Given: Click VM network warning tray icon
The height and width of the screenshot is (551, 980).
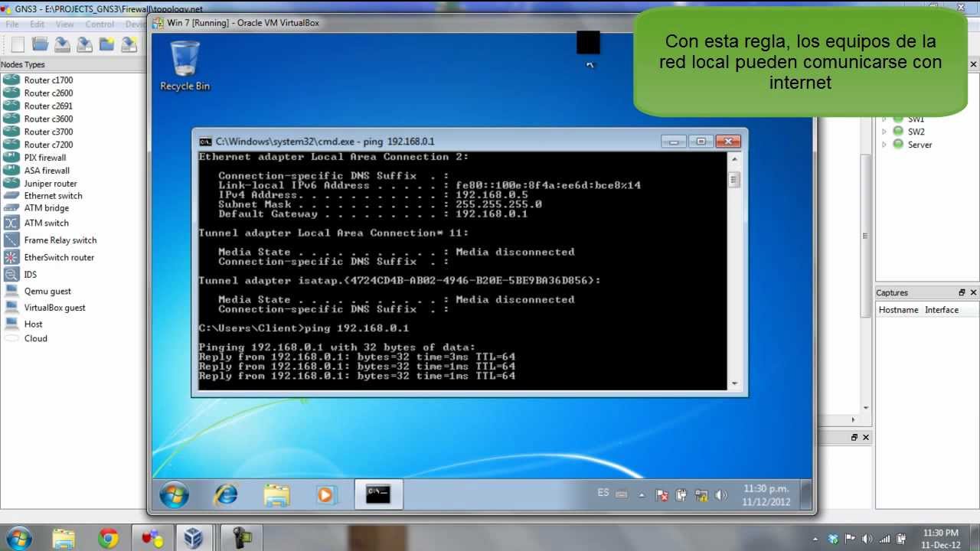Looking at the screenshot, I should pos(701,495).
